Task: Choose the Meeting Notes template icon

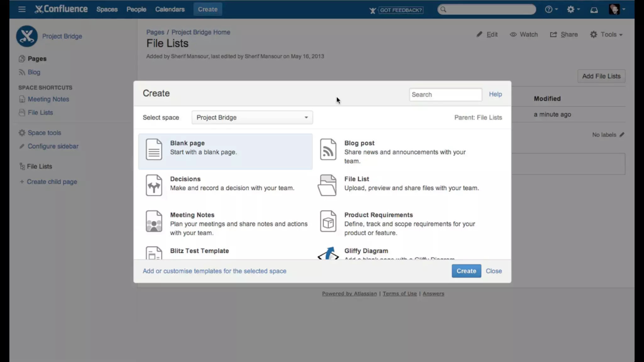Action: [x=154, y=221]
